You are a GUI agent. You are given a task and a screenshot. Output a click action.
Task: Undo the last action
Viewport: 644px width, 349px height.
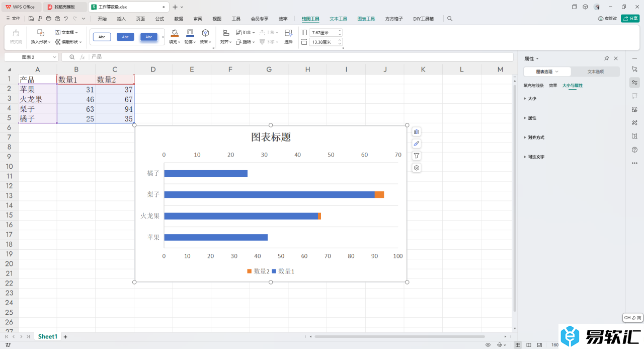(66, 19)
